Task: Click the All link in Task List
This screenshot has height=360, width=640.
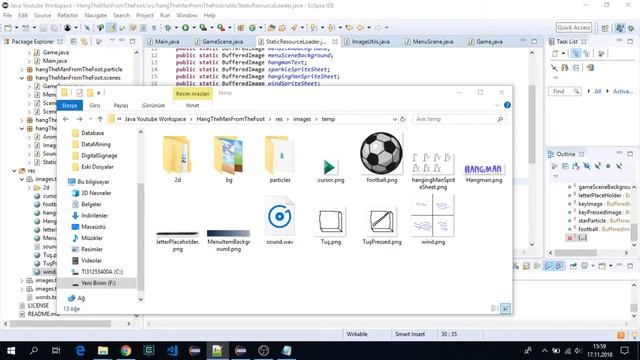Action: tap(598, 91)
